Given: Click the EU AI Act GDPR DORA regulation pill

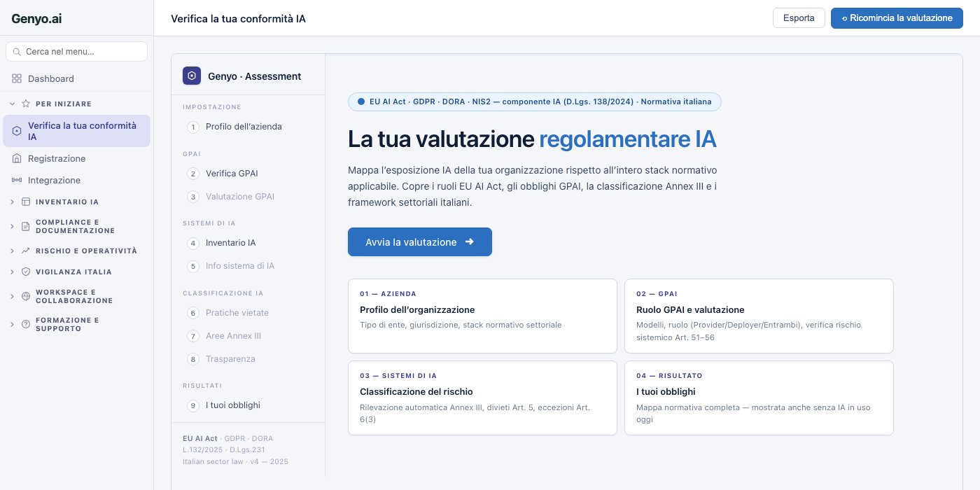Looking at the screenshot, I should (x=535, y=101).
